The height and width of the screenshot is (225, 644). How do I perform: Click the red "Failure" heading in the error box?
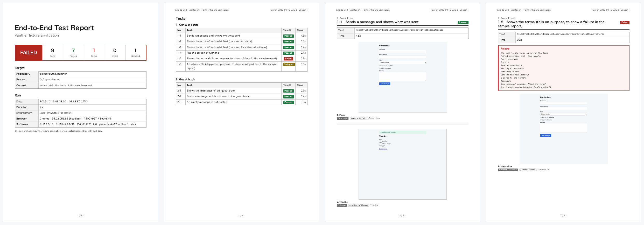pyautogui.click(x=505, y=49)
